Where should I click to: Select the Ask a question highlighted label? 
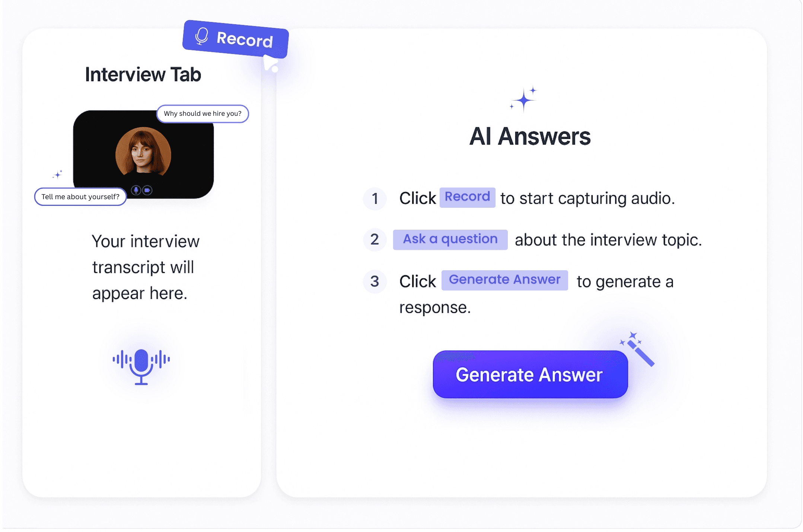coord(450,239)
